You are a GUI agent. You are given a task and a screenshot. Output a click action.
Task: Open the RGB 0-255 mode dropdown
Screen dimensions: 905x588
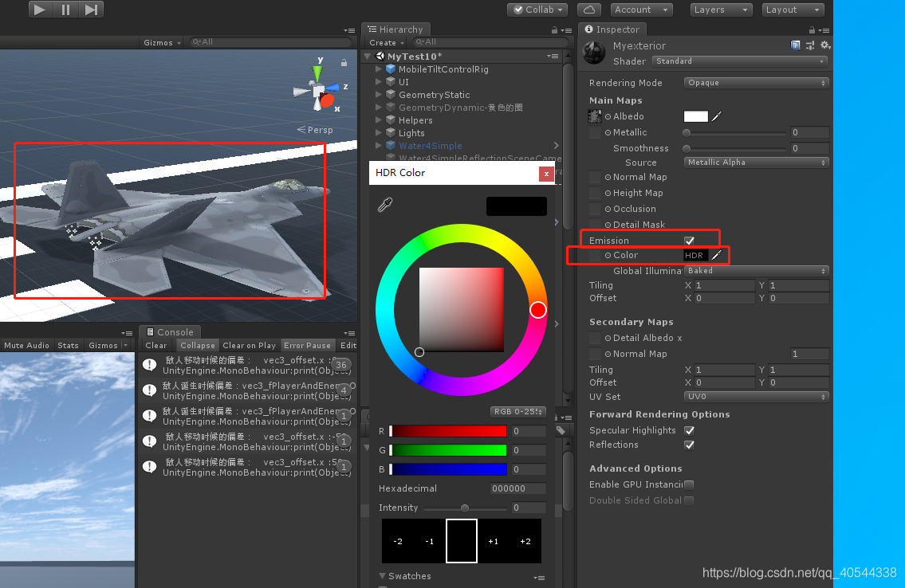pyautogui.click(x=517, y=412)
